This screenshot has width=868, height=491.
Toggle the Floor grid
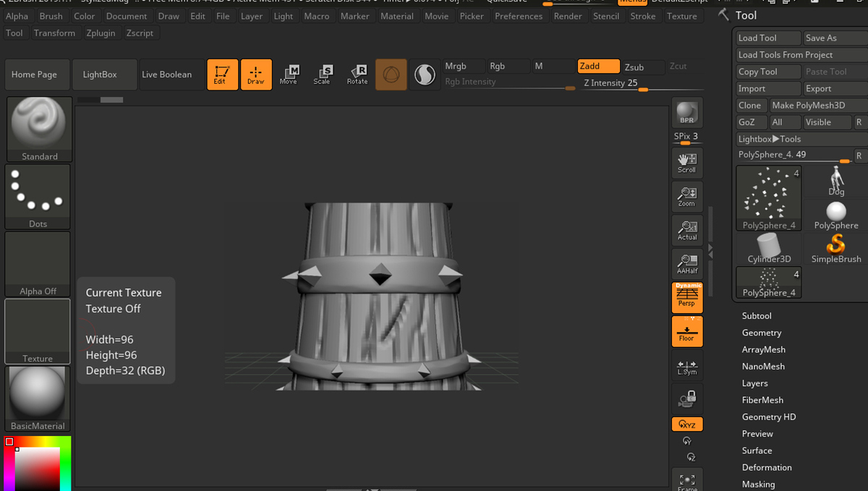(x=686, y=331)
